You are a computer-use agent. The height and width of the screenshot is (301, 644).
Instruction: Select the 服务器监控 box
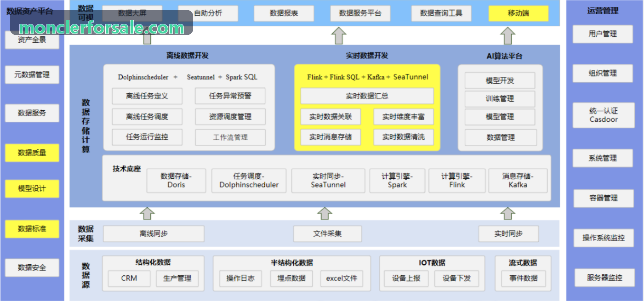pyautogui.click(x=604, y=278)
